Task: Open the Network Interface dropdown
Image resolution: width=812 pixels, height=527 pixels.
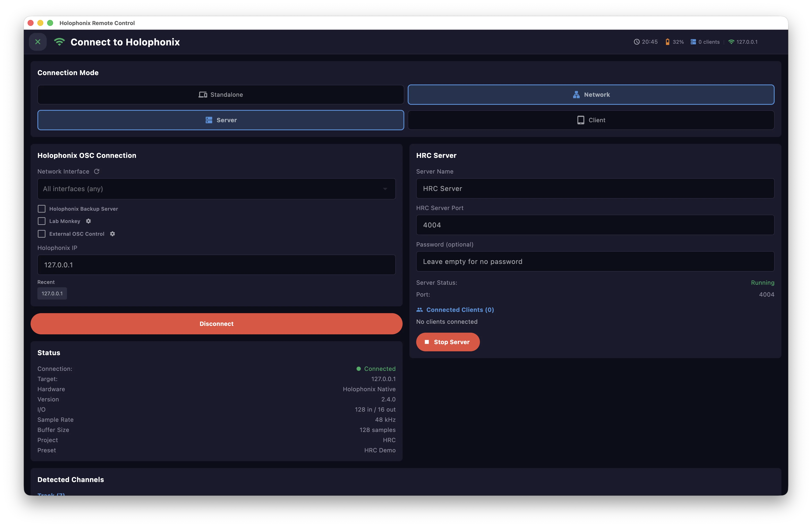Action: pyautogui.click(x=216, y=189)
